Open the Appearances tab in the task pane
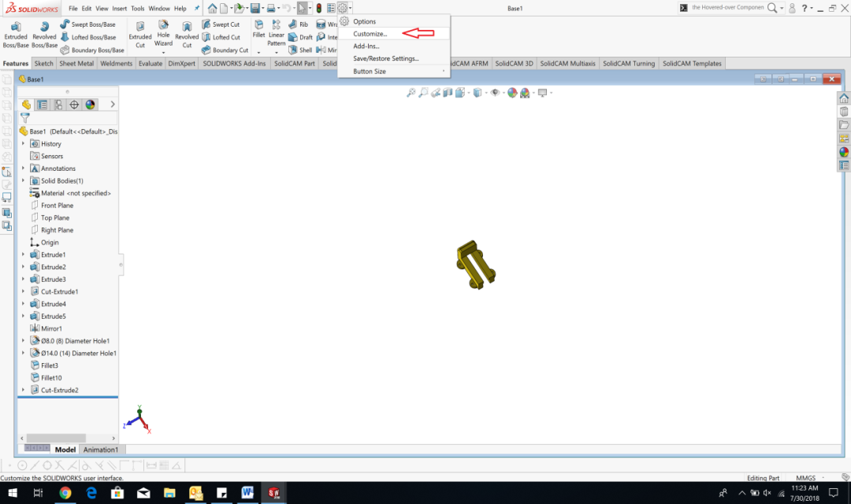Viewport: 851px width, 504px height. (x=844, y=152)
